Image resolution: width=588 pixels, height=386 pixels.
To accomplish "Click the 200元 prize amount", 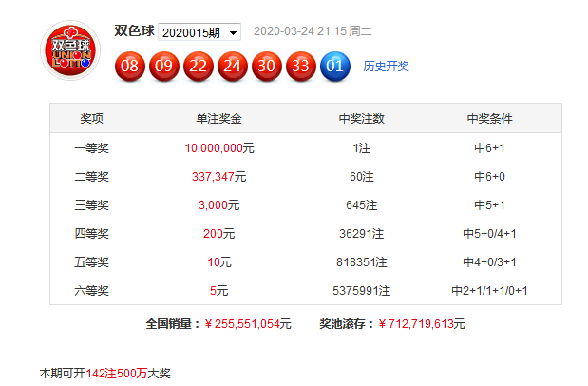I will pyautogui.click(x=219, y=234).
